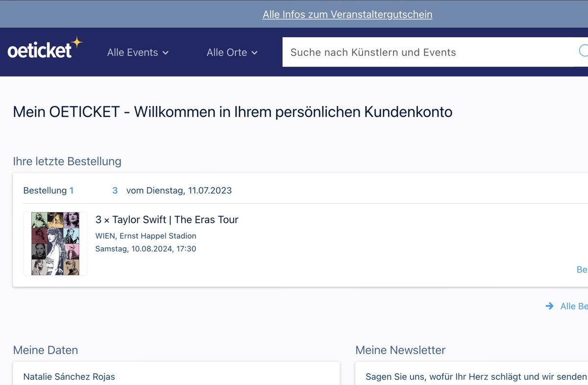Click the Sagen Sie uns newsletter text
Image resolution: width=588 pixels, height=385 pixels.
476,377
